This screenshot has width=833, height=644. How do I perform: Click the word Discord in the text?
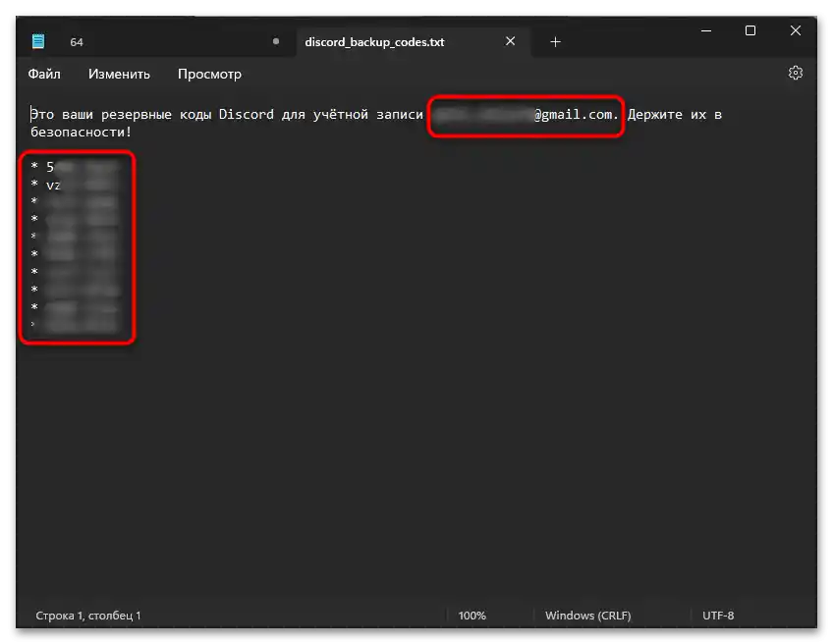(x=246, y=114)
